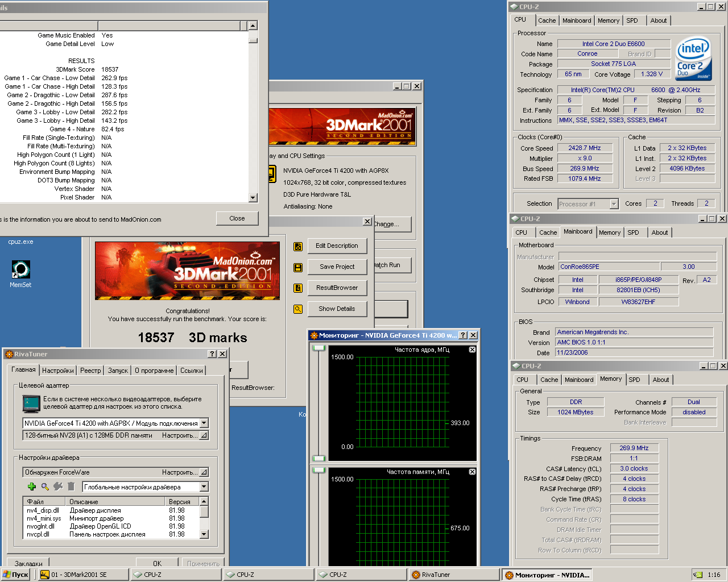The image size is (728, 582).
Task: Open the Processor #1 selection dropdown in CPU-Z
Action: (x=614, y=203)
